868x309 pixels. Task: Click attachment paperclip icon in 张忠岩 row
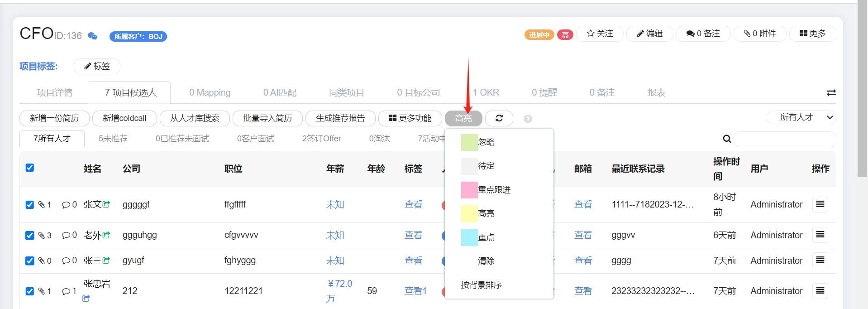pyautogui.click(x=42, y=291)
